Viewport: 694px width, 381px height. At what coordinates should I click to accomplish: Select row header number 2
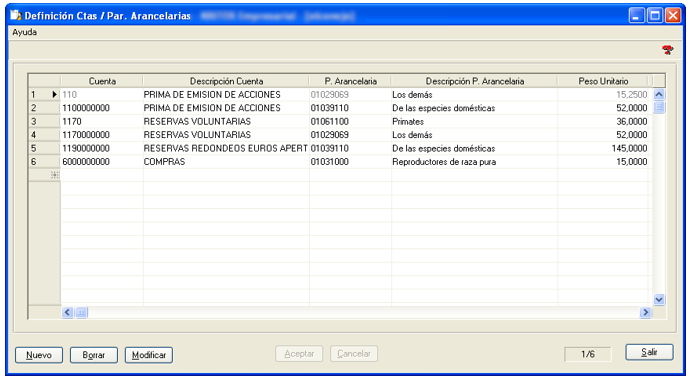click(x=44, y=108)
